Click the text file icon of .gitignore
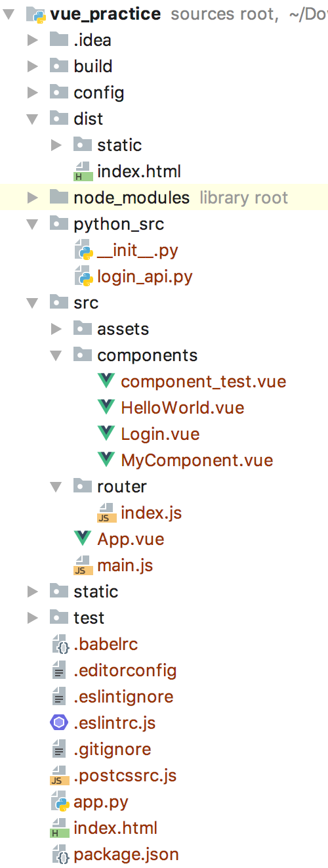Image resolution: width=328 pixels, height=868 pixels. 60,749
